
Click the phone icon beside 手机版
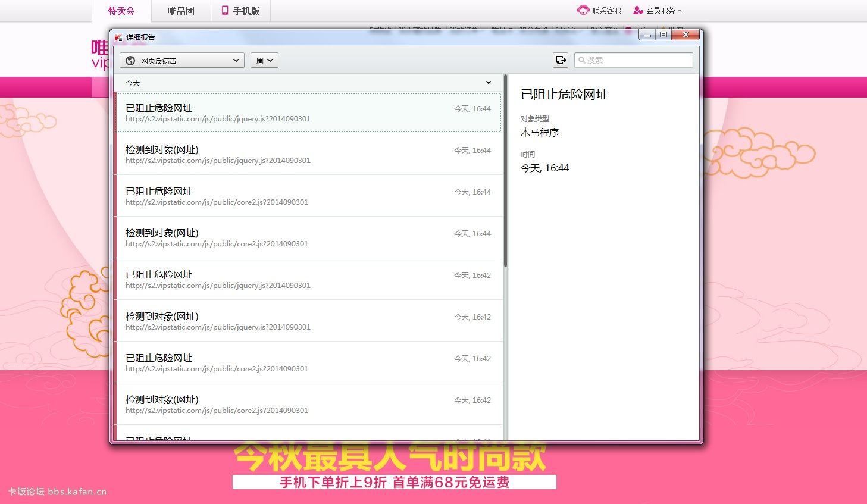click(225, 10)
